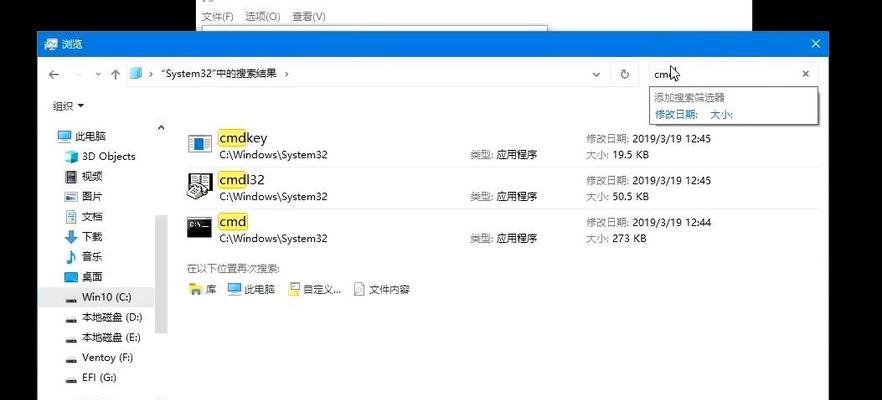Open 查看(V) menu in background window
Screen dimensions: 882x400
point(309,16)
